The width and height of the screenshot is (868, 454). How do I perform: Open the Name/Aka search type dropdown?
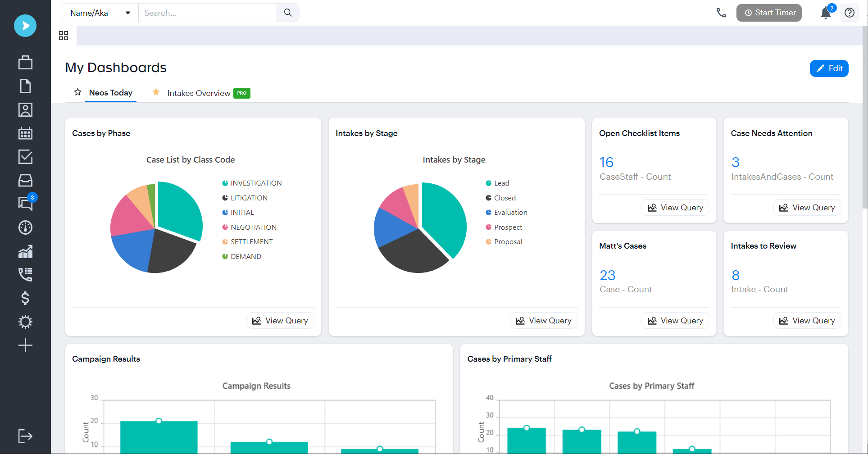pyautogui.click(x=128, y=13)
